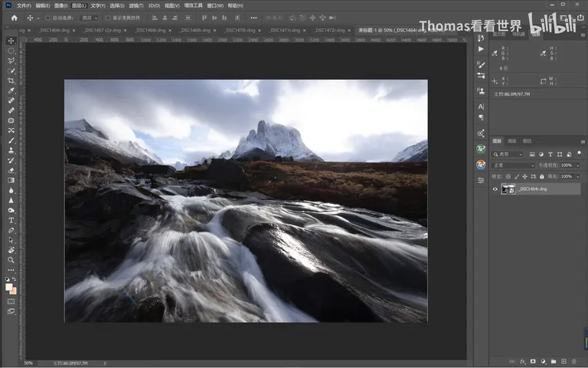Screen dimensions: 588x368
Task: Switch to the 通道 channels tab
Action: (512, 141)
